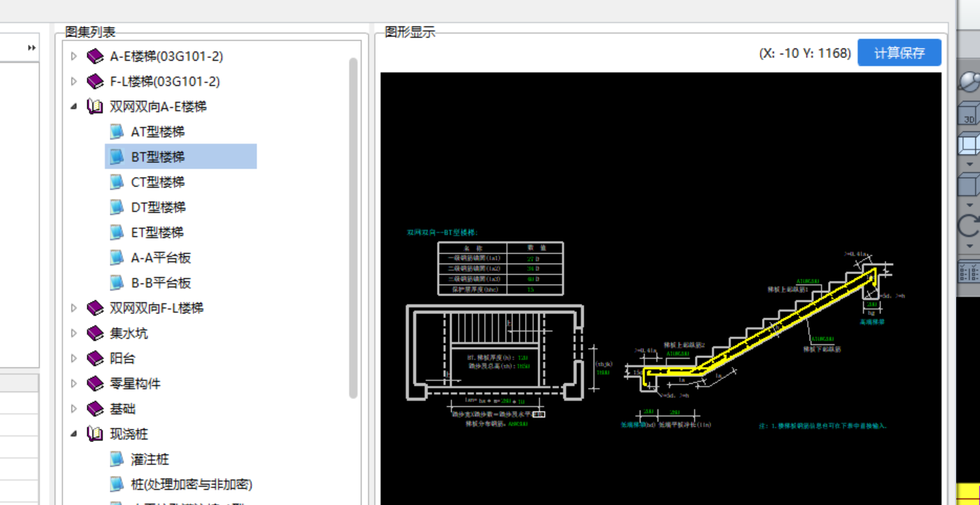Click the 保护层厚度 value 15
980x505 pixels.
point(531,289)
